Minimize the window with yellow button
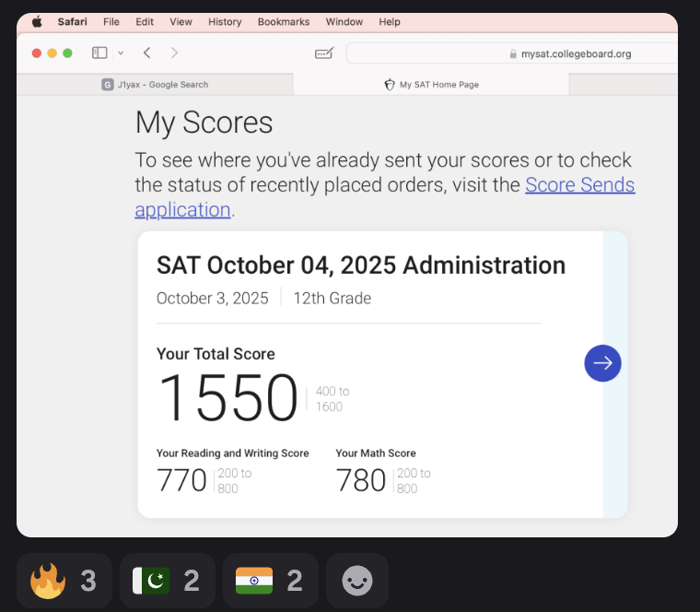Image resolution: width=700 pixels, height=612 pixels. [x=52, y=53]
